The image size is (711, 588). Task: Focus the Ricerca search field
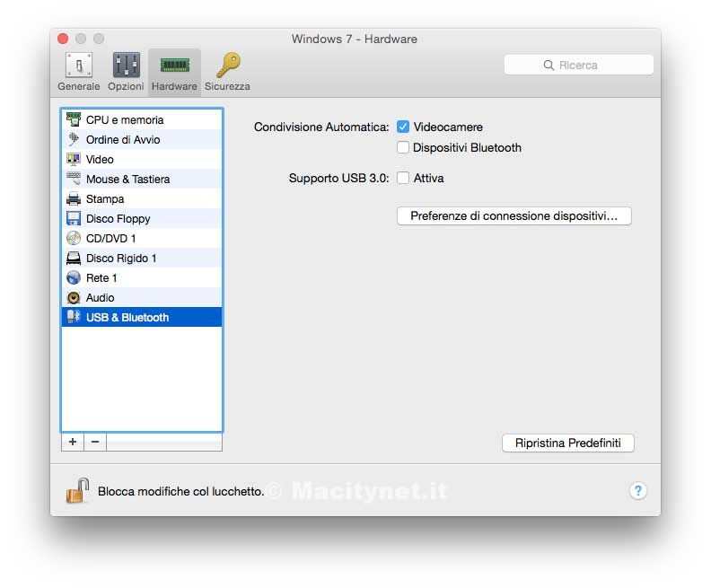point(579,65)
